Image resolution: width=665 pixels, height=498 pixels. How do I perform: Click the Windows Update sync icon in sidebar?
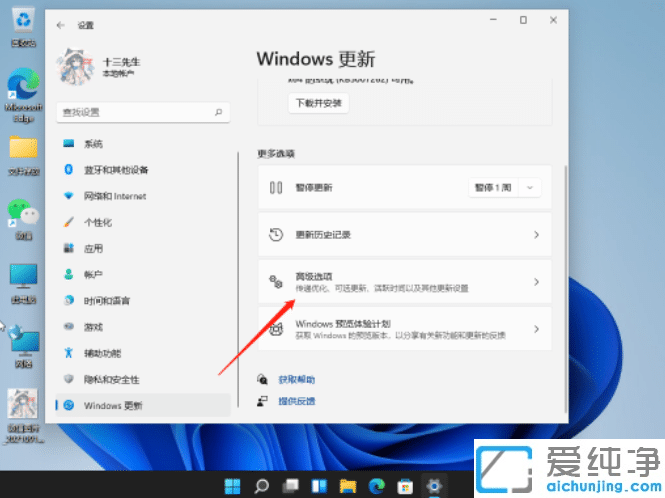point(69,405)
